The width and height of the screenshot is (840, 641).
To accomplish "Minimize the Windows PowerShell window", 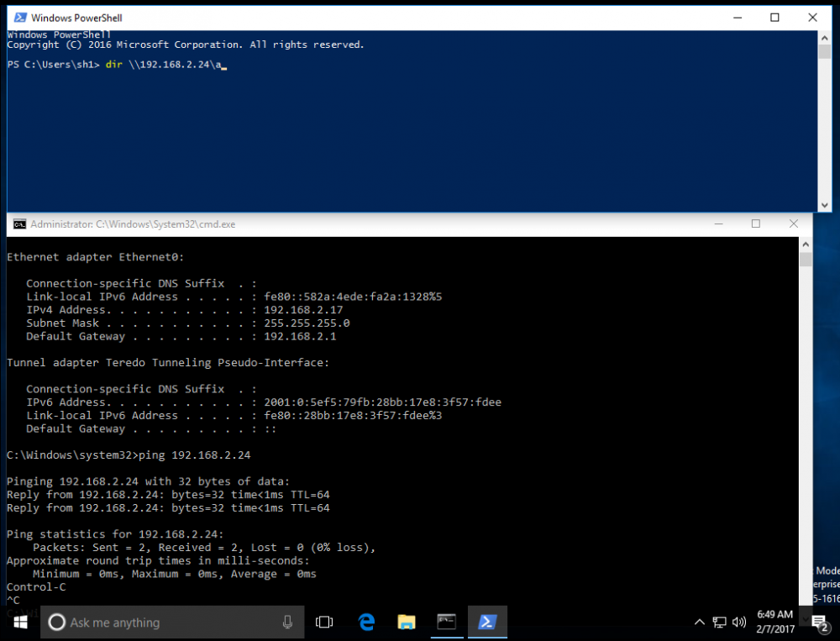I will click(x=738, y=18).
